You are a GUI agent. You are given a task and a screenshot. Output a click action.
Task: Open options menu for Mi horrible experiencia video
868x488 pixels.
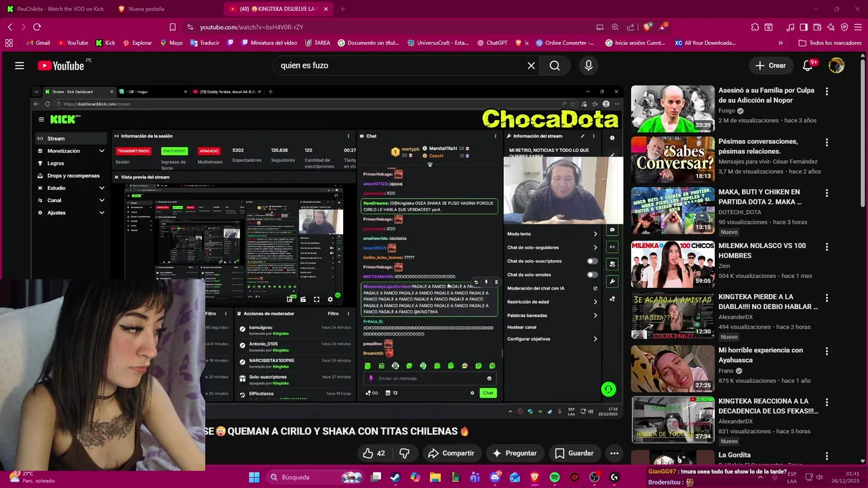tap(827, 351)
